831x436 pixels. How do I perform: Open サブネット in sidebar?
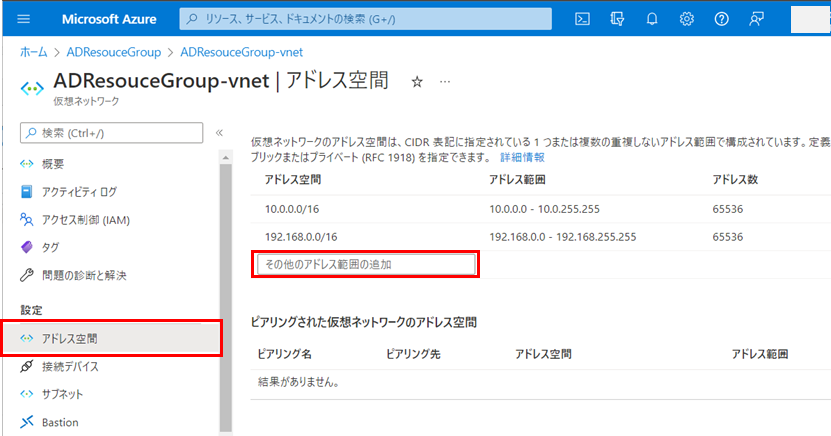coord(63,394)
